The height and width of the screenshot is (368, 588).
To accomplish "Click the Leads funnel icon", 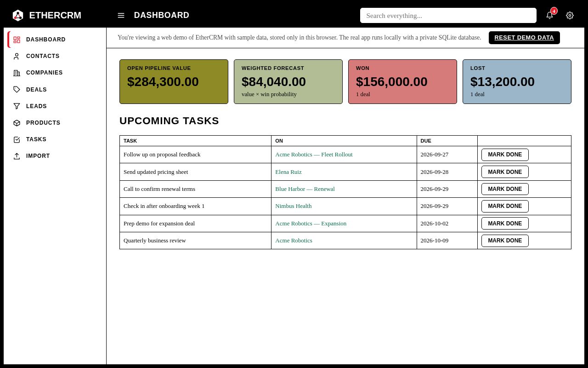I will pyautogui.click(x=17, y=106).
